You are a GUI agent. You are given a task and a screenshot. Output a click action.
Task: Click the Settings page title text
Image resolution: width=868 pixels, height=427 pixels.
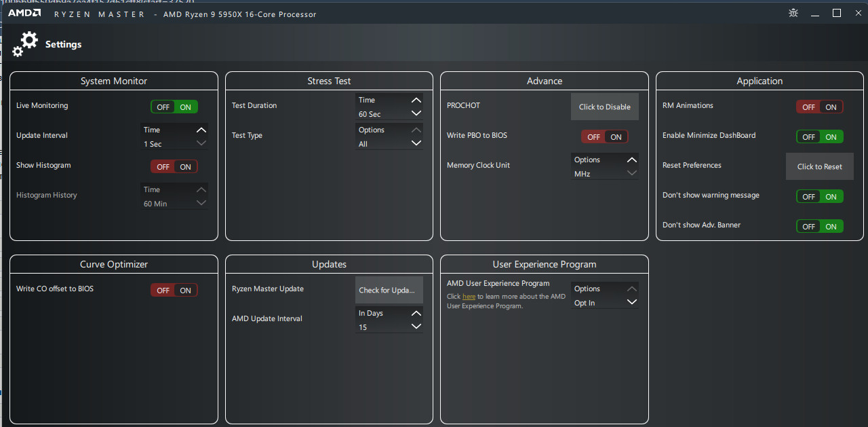click(63, 44)
